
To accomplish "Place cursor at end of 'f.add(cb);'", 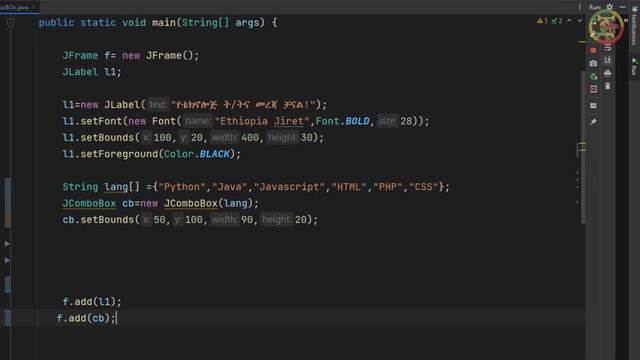I will (x=116, y=318).
